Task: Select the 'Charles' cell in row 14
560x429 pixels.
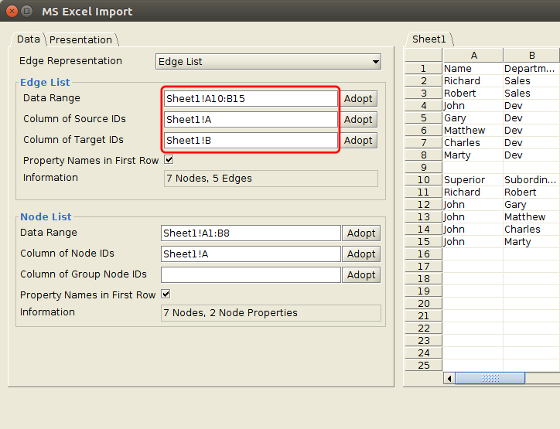Action: coord(532,229)
